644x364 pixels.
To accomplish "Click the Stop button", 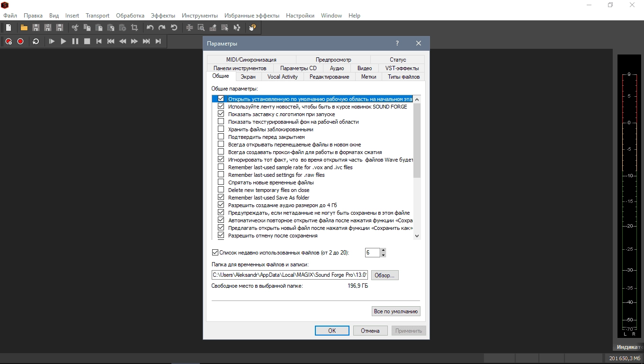I will pyautogui.click(x=87, y=41).
